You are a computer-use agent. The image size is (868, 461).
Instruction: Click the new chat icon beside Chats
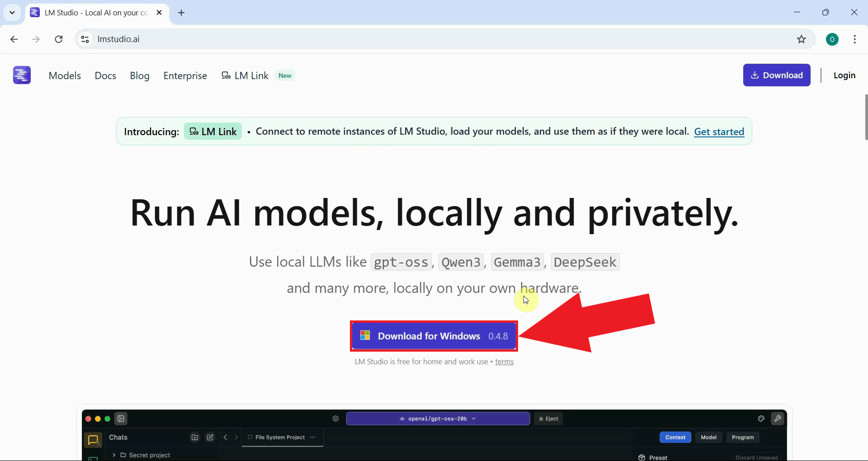click(210, 437)
